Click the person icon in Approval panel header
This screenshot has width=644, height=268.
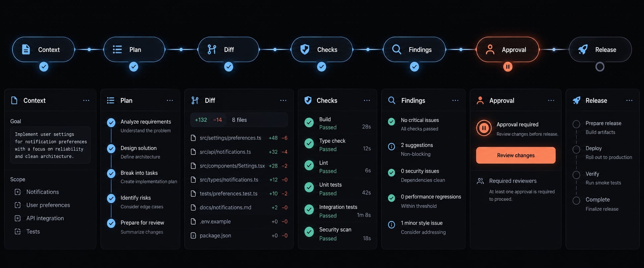click(x=480, y=100)
